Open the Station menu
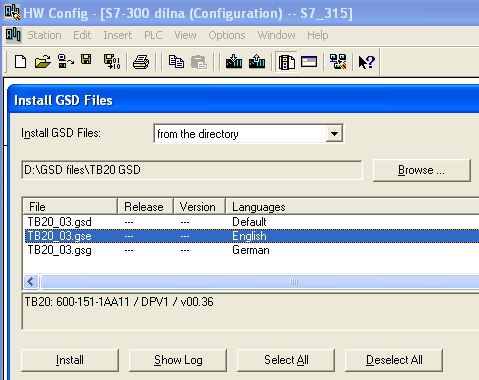Viewport: 479px width, 380px height. [44, 35]
